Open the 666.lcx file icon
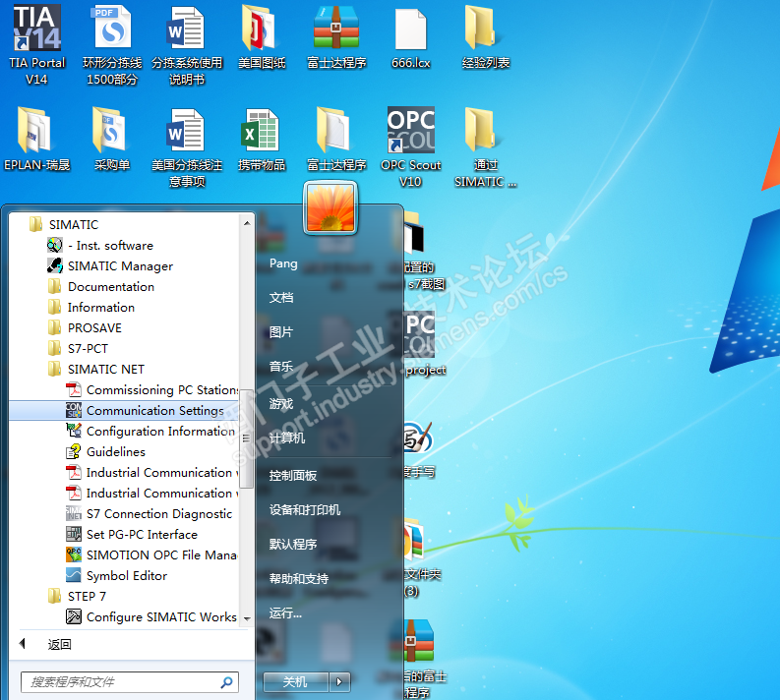This screenshot has height=700, width=780. click(x=411, y=37)
